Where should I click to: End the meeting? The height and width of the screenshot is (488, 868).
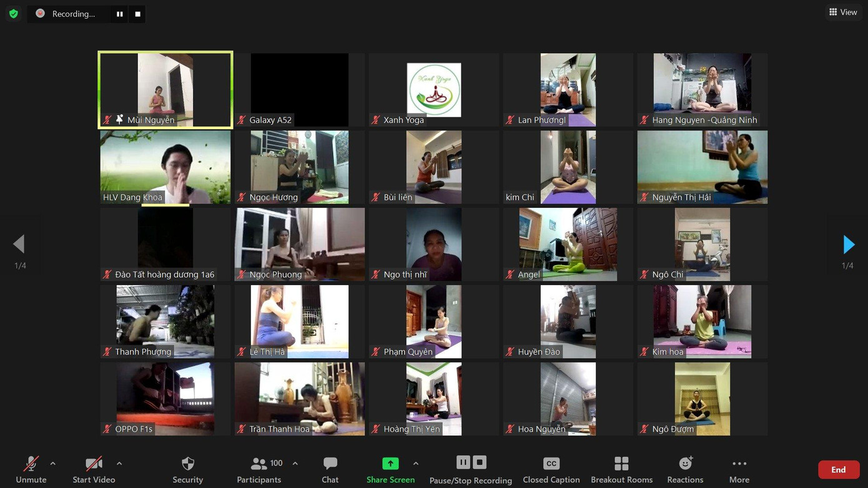[x=839, y=469]
